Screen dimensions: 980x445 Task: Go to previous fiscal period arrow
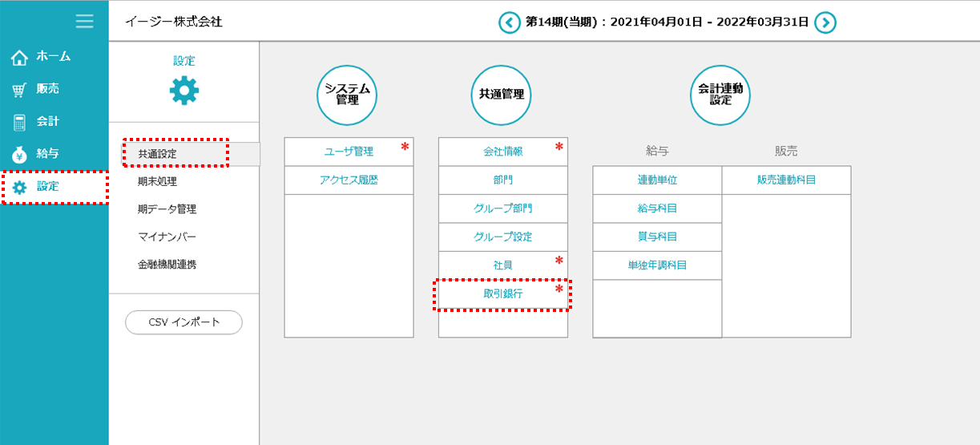click(509, 22)
